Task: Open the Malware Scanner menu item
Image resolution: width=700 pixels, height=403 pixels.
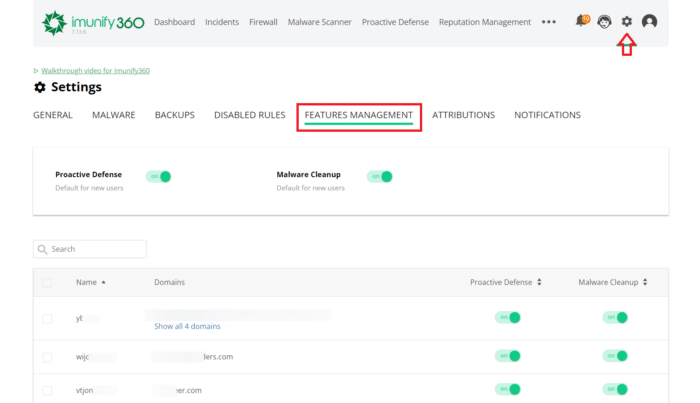Action: (320, 22)
